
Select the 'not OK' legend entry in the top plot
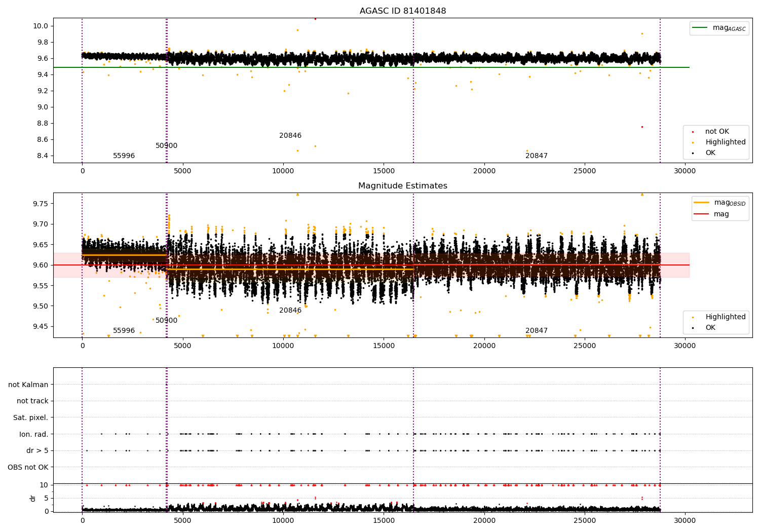[x=717, y=132]
